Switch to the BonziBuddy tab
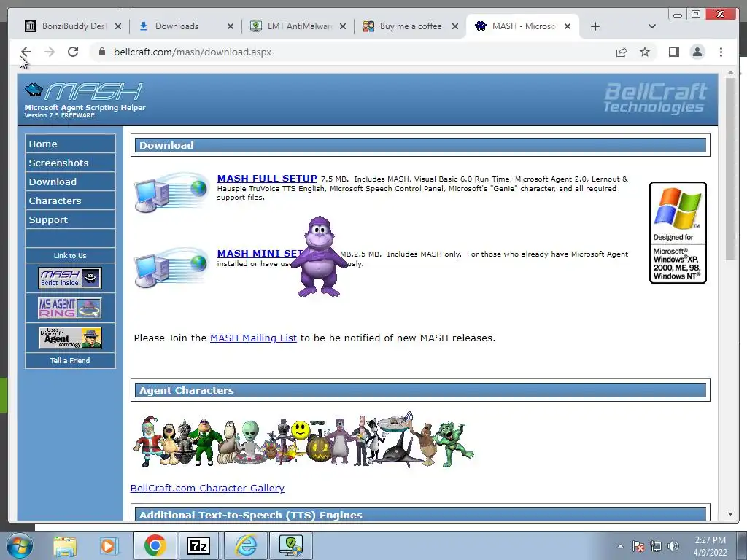747x560 pixels. pyautogui.click(x=66, y=26)
